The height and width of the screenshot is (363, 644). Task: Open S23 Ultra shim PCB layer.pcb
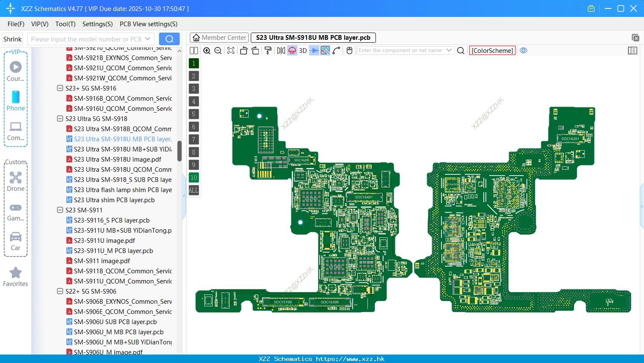[x=114, y=200]
